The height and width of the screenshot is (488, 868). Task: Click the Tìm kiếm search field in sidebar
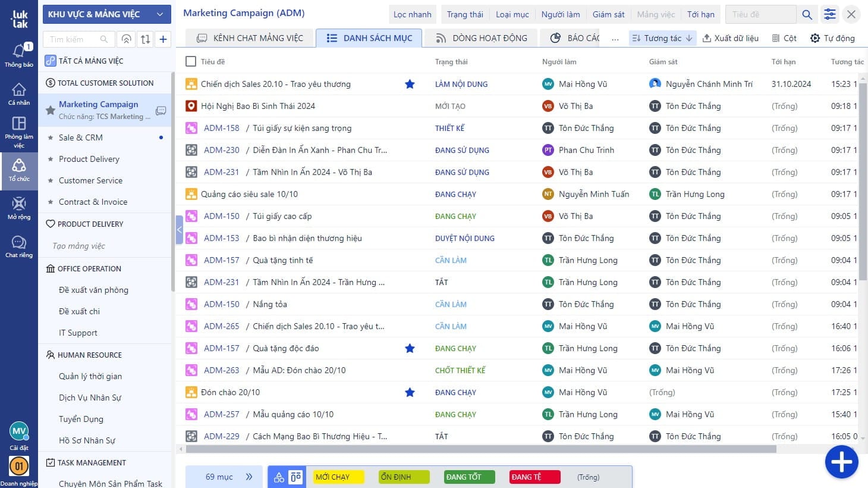point(74,39)
